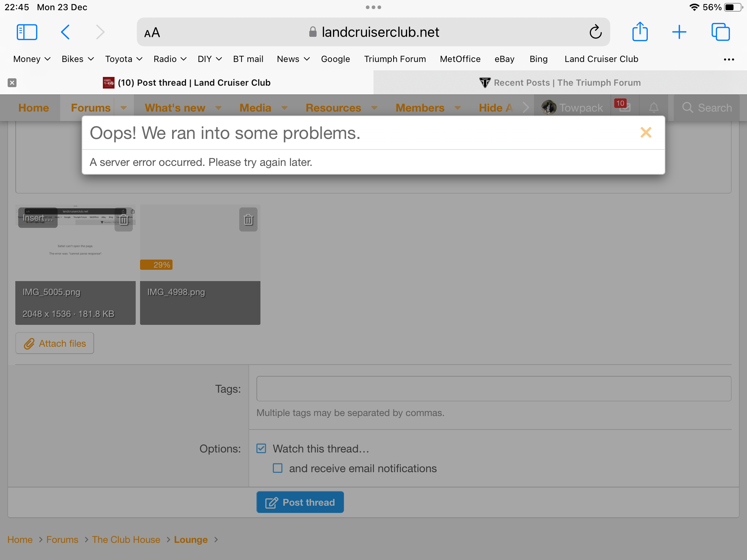Open the Forums nav item

(x=90, y=108)
